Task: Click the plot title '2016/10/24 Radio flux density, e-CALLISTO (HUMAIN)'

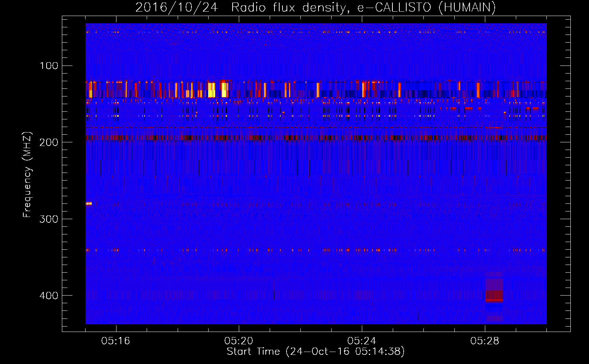Action: point(316,7)
